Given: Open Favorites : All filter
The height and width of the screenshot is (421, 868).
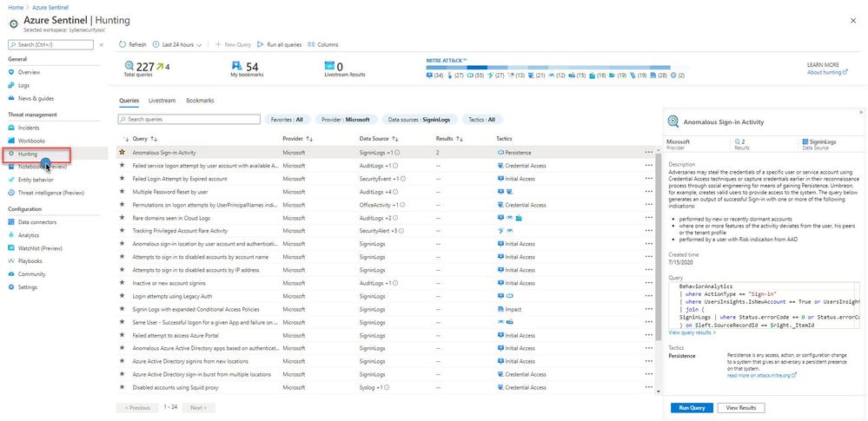Looking at the screenshot, I should pyautogui.click(x=287, y=120).
